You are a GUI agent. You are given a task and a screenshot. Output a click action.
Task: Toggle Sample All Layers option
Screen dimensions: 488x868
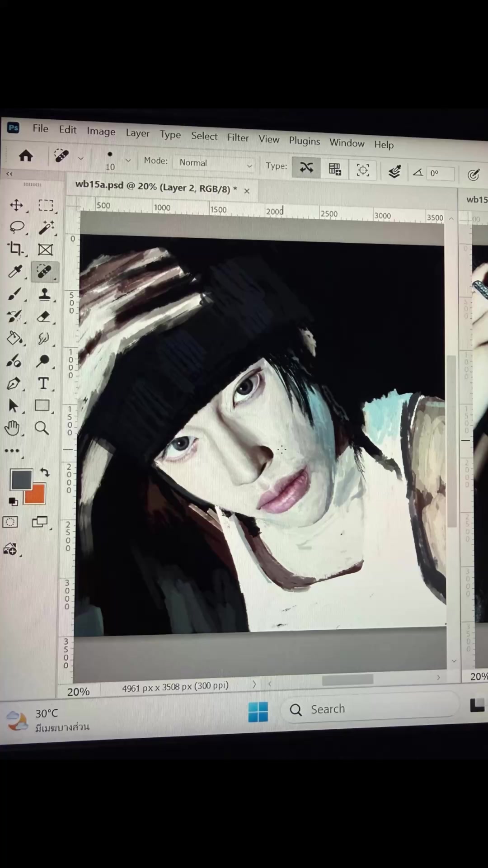pos(394,171)
